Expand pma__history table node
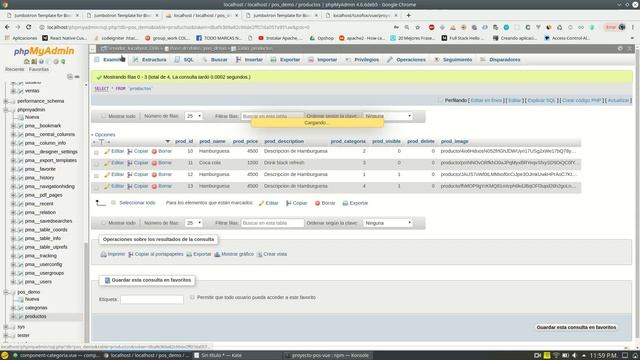This screenshot has width=640, height=360. (x=13, y=178)
